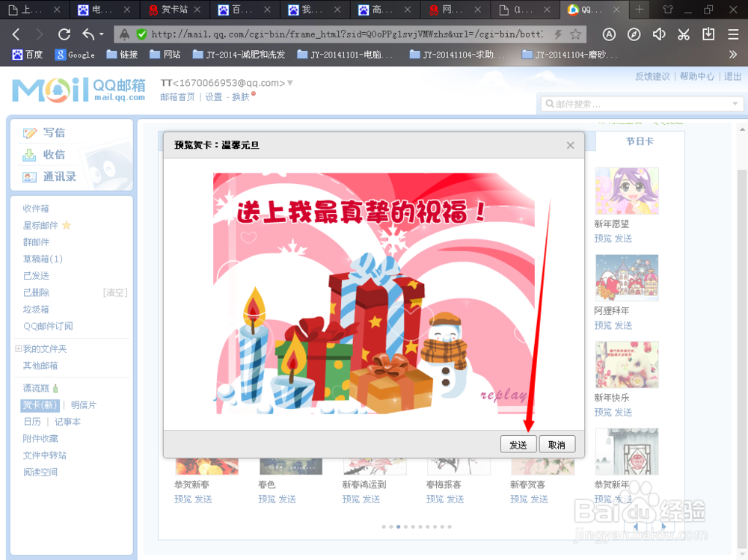Viewport: 748px width, 560px height.
Task: Click the browser back arrow
Action: [x=16, y=34]
